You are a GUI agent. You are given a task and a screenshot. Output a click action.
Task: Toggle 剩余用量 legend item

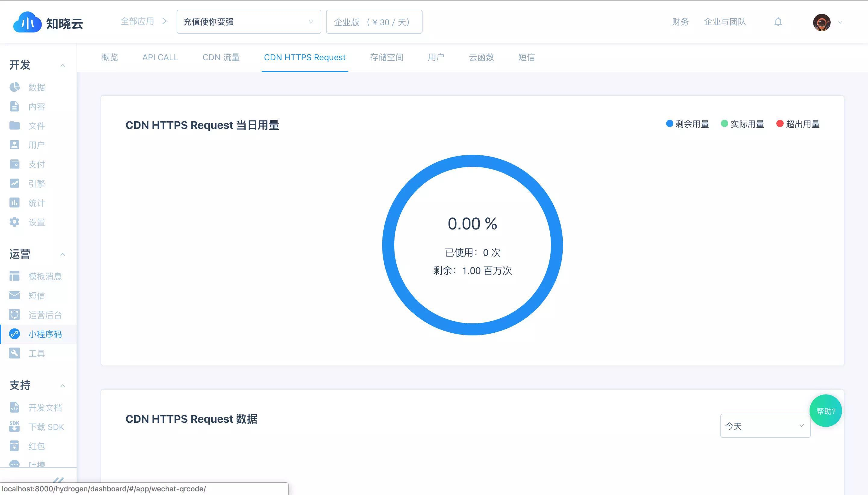687,124
